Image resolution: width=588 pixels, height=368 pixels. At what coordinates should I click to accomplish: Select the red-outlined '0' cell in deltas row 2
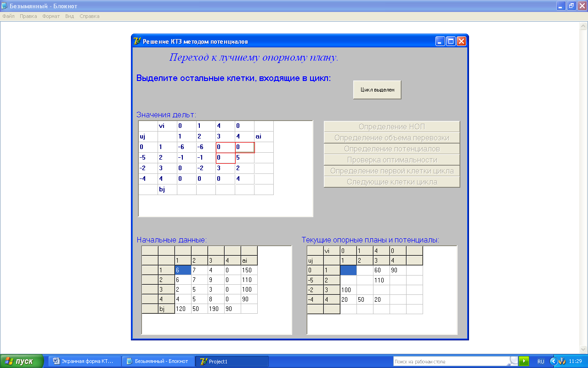pos(225,158)
